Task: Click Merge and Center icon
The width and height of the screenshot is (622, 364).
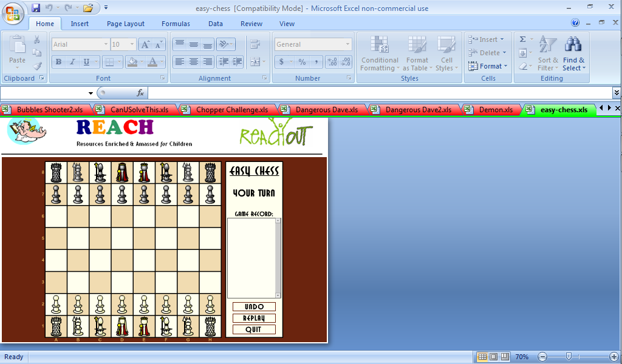Action: (x=255, y=62)
